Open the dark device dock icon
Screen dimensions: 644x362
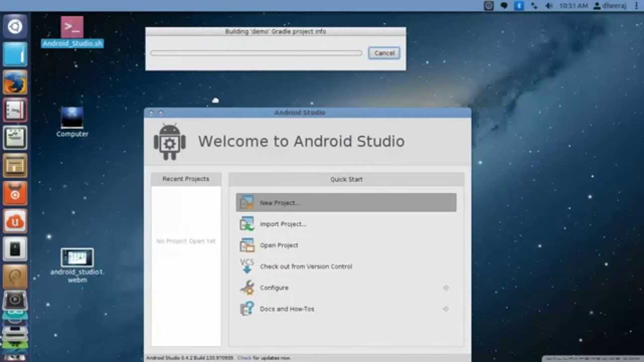(15, 249)
